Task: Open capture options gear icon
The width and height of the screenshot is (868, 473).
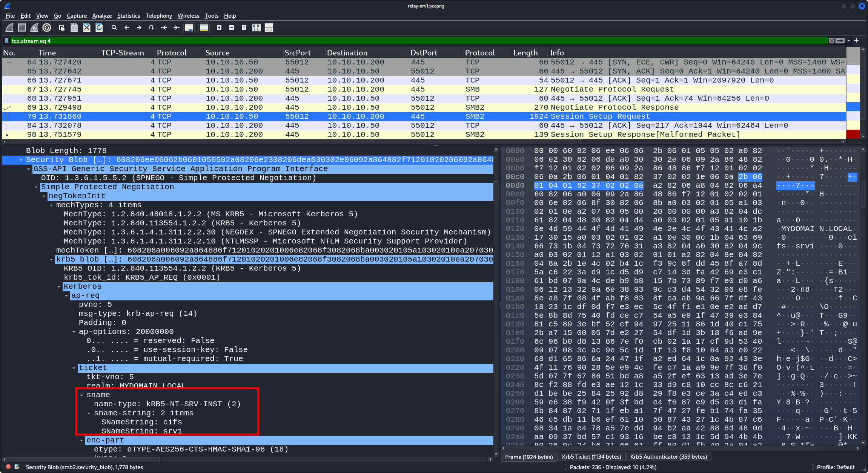Action: [x=47, y=28]
